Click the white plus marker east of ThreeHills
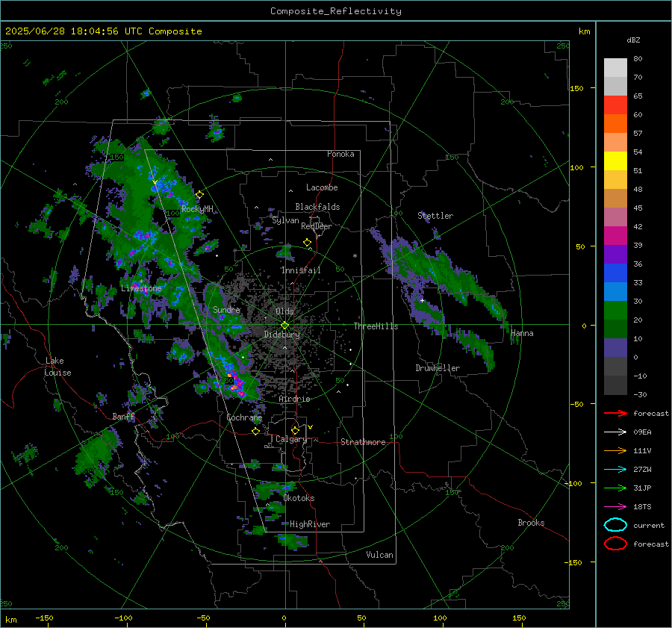The width and height of the screenshot is (672, 628). pos(422,300)
